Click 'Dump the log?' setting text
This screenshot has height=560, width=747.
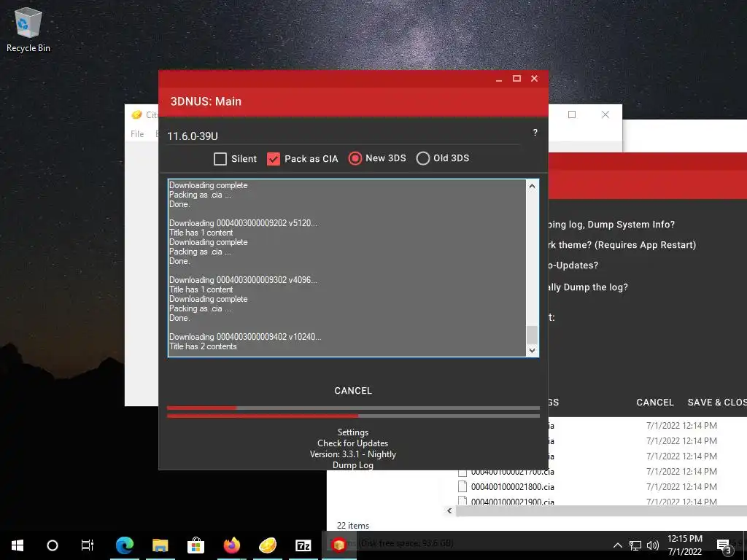[595, 287]
